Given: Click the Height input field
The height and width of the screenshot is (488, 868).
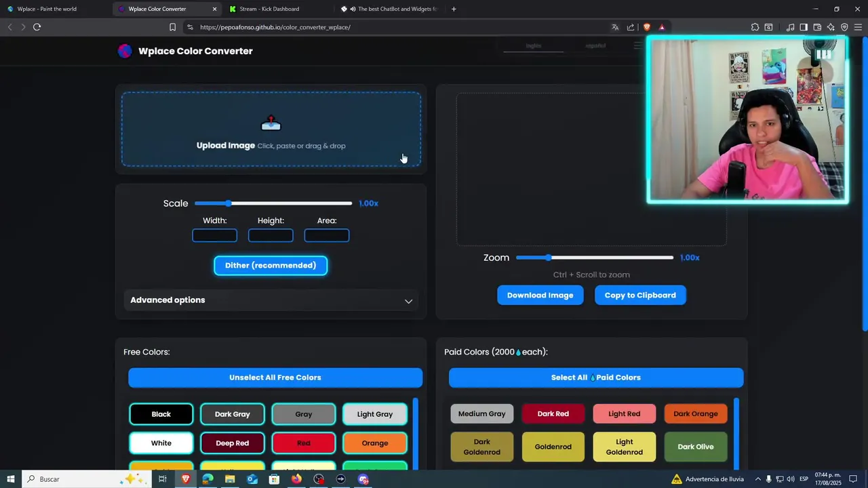Looking at the screenshot, I should (271, 235).
